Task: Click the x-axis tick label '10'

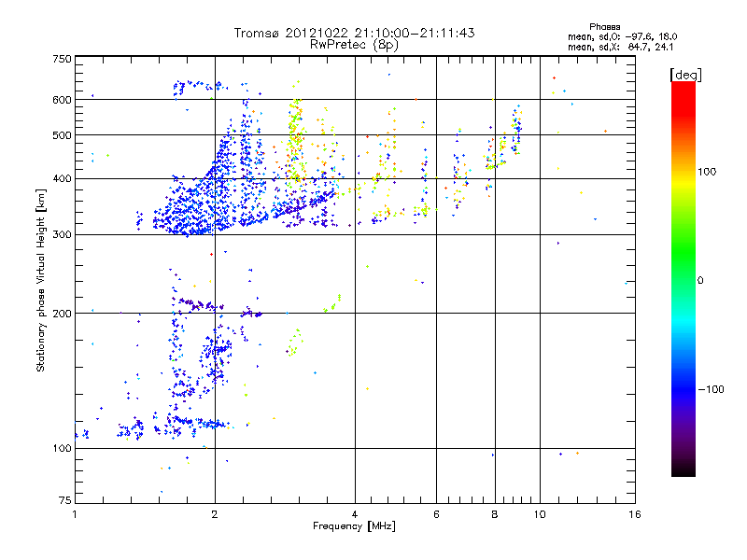Action: tap(540, 514)
